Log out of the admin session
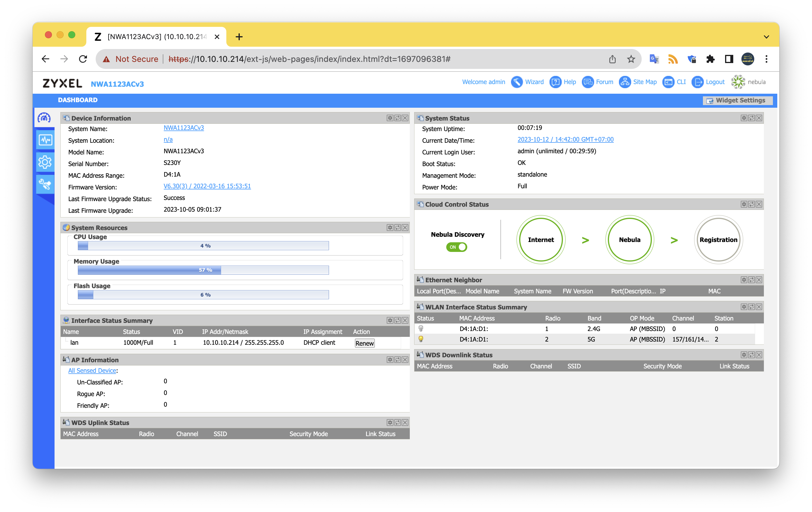 tap(708, 82)
